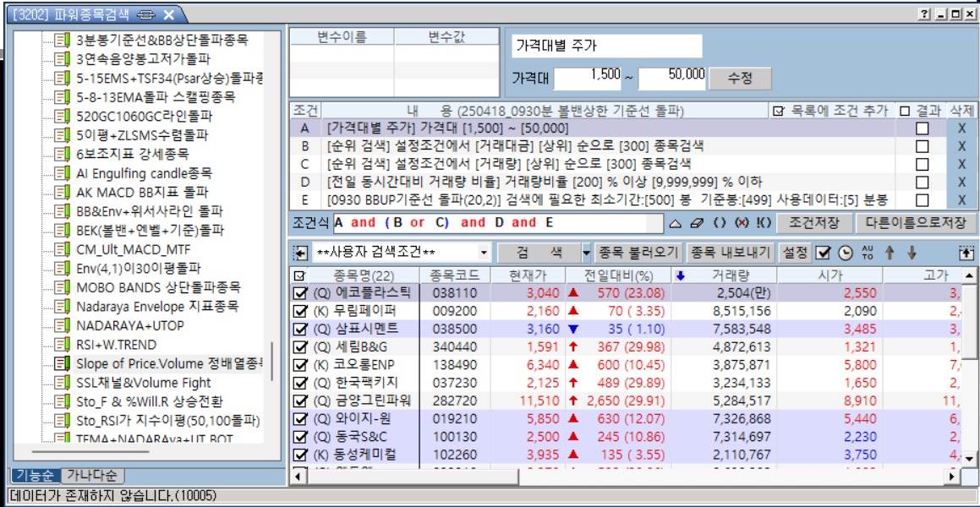980x507 pixels.
Task: Click the down arrow icon in the search toolbar
Action: coord(911,253)
